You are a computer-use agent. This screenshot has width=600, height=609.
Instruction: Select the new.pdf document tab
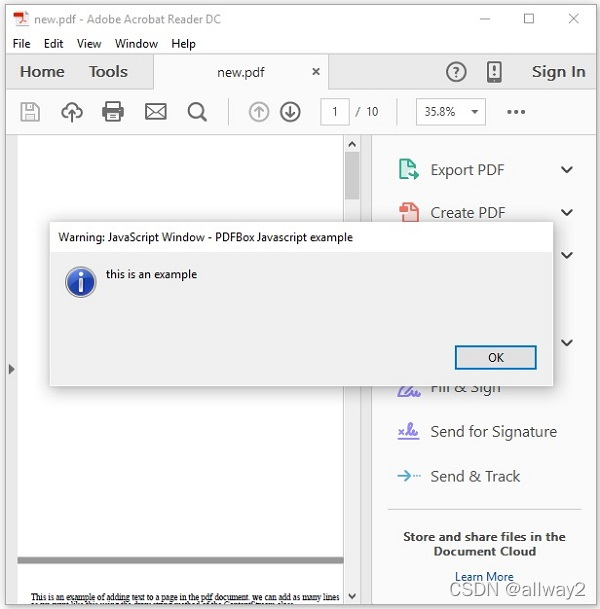coord(241,72)
